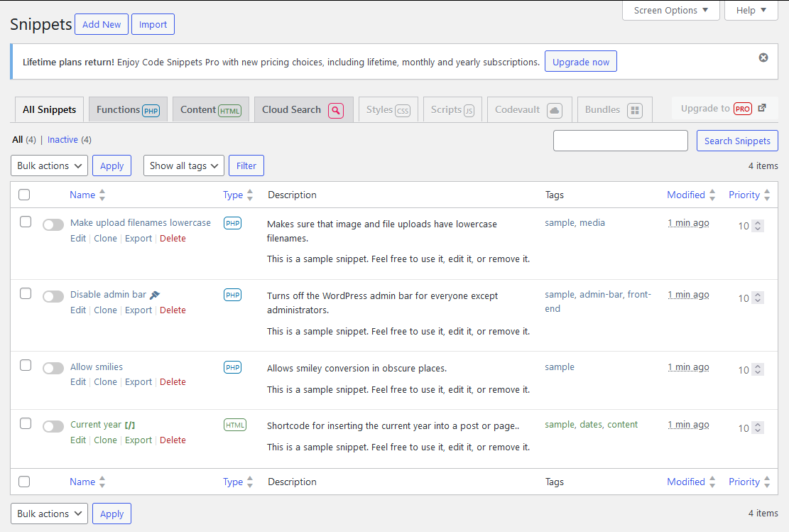The height and width of the screenshot is (532, 789).
Task: Switch to the All Snippets tab
Action: tap(49, 109)
